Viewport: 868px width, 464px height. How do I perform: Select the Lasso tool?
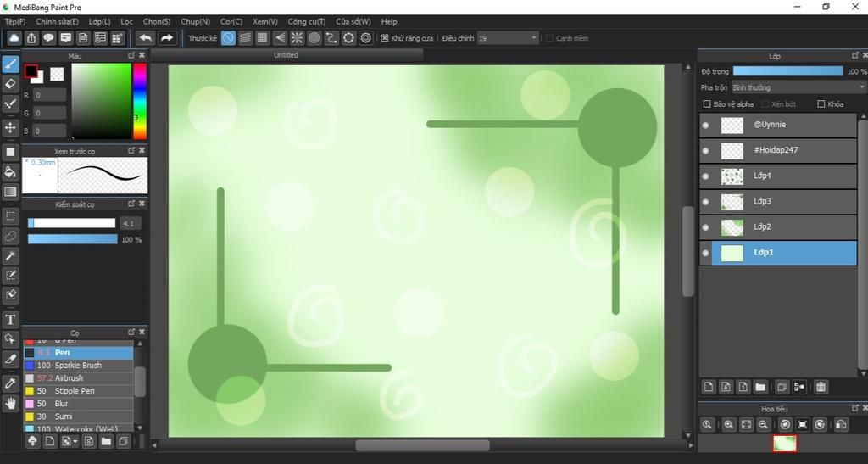(x=10, y=235)
